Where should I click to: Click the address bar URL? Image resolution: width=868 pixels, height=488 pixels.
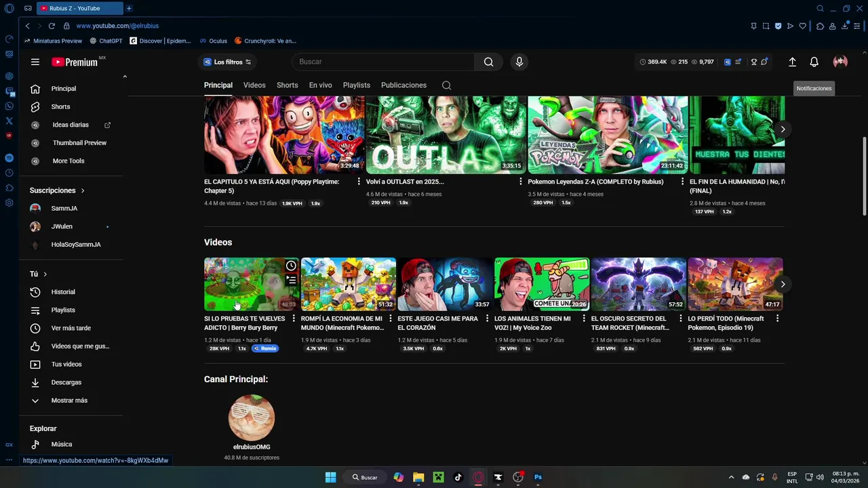(x=117, y=26)
